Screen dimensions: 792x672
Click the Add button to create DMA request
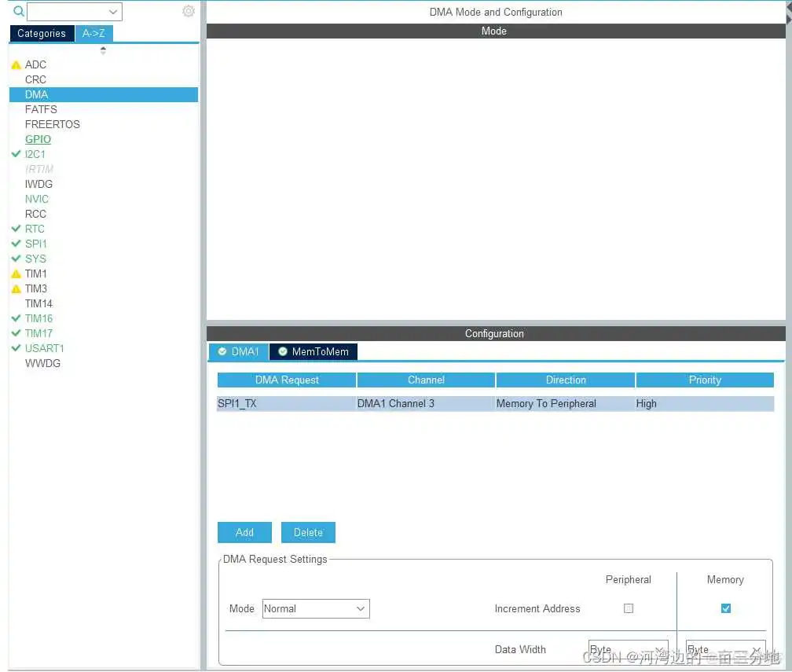click(x=244, y=532)
